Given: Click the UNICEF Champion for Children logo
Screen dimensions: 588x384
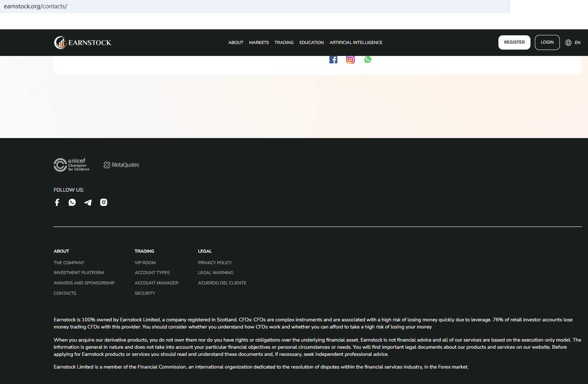Looking at the screenshot, I should coord(72,165).
